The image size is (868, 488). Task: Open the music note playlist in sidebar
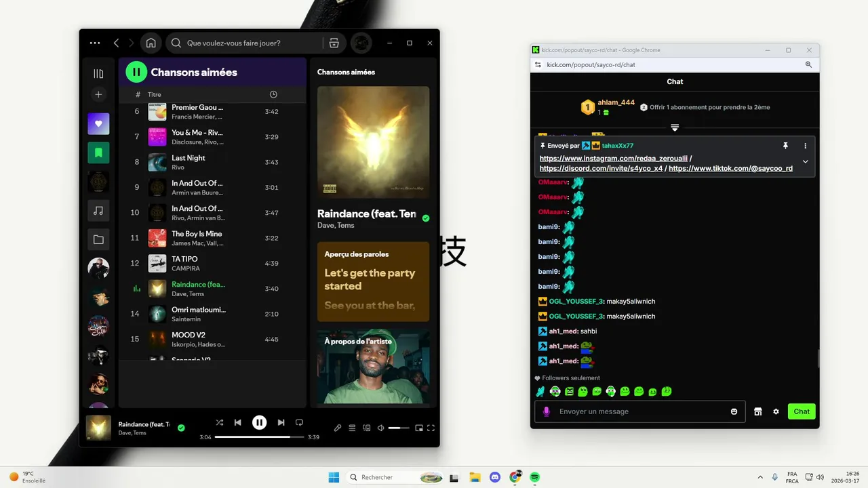coord(98,211)
